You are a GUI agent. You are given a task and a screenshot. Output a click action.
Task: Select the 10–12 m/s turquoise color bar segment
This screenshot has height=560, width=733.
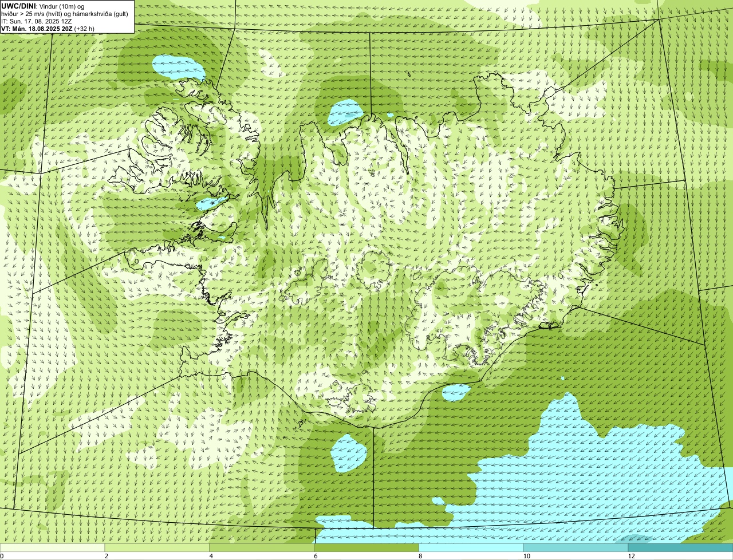click(576, 548)
